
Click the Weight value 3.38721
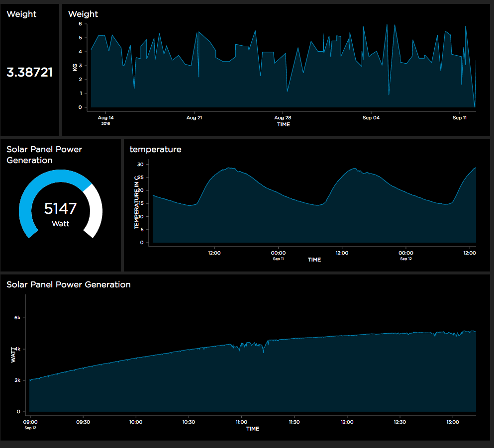pyautogui.click(x=30, y=72)
